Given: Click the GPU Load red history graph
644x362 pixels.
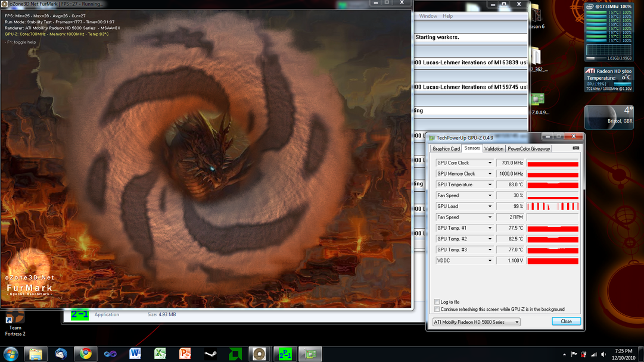Looking at the screenshot, I should [x=553, y=207].
